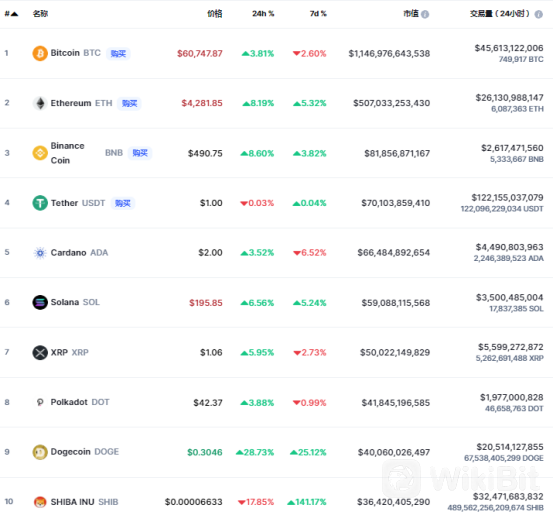Image resolution: width=554 pixels, height=515 pixels.
Task: Click the buy button next to Tether USDT
Action: pos(123,203)
